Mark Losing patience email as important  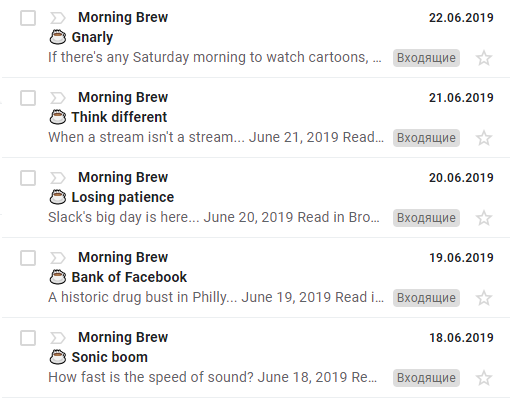click(58, 178)
